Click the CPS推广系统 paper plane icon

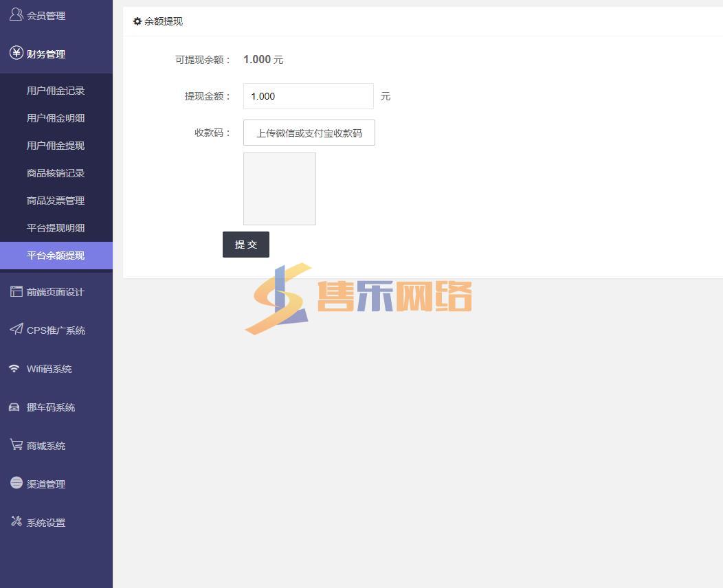pos(16,329)
